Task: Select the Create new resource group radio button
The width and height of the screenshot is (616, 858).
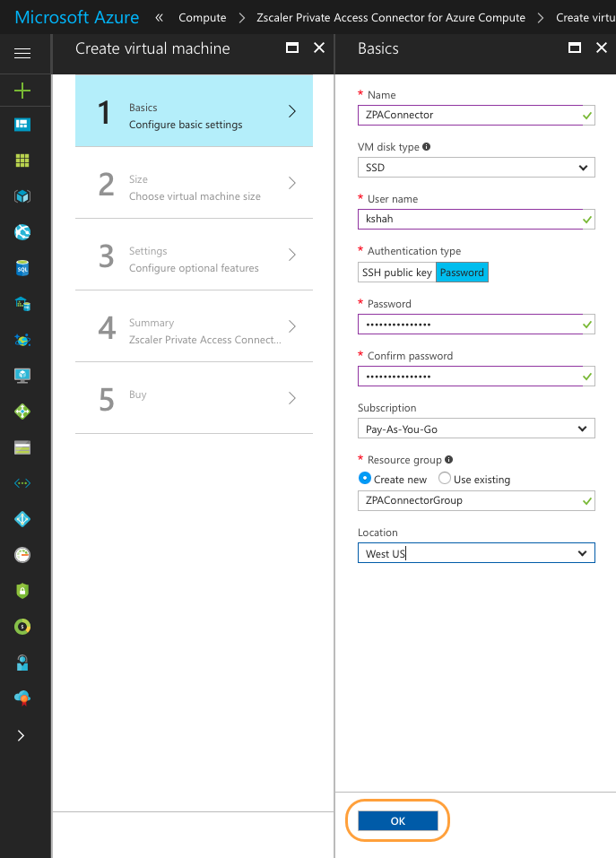Action: point(366,478)
